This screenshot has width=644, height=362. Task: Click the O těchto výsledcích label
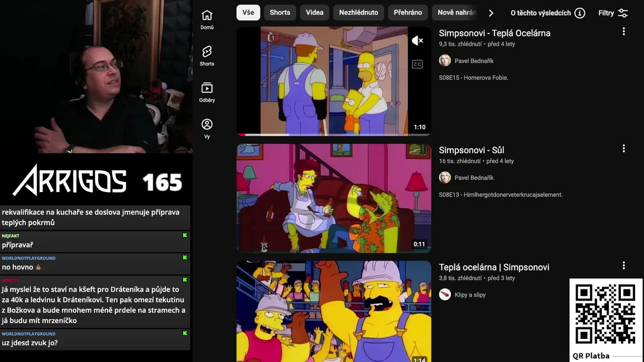click(541, 13)
